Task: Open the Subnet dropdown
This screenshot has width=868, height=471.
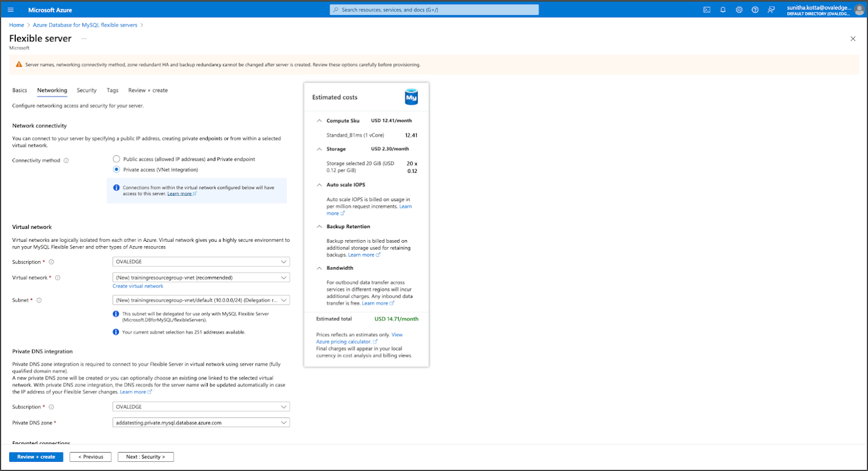Action: (201, 300)
